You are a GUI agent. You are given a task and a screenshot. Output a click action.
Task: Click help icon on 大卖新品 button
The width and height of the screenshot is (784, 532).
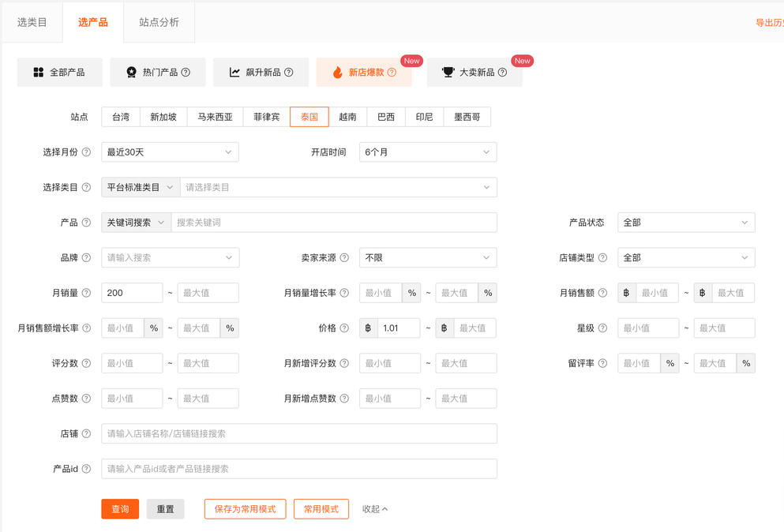(502, 72)
